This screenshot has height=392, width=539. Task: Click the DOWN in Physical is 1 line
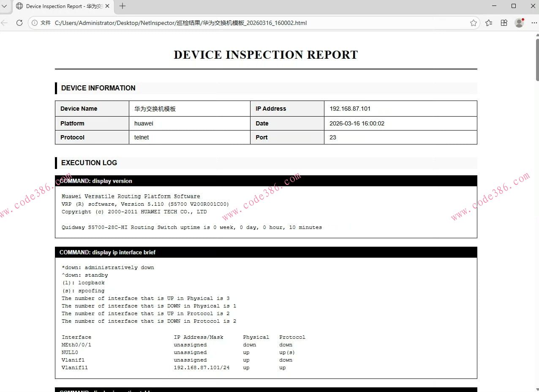(149, 306)
